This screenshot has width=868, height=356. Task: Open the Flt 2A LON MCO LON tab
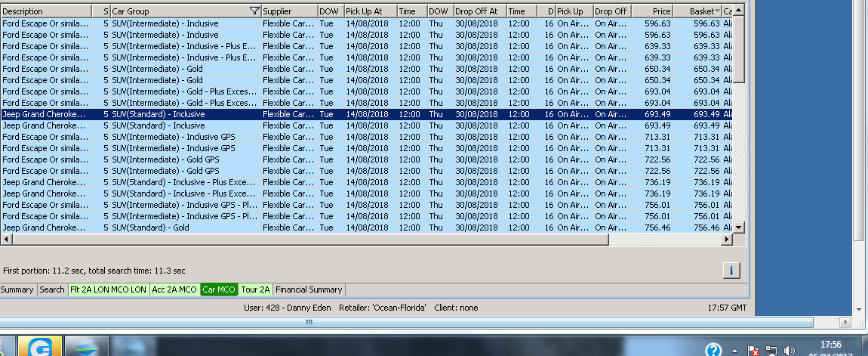click(x=109, y=289)
